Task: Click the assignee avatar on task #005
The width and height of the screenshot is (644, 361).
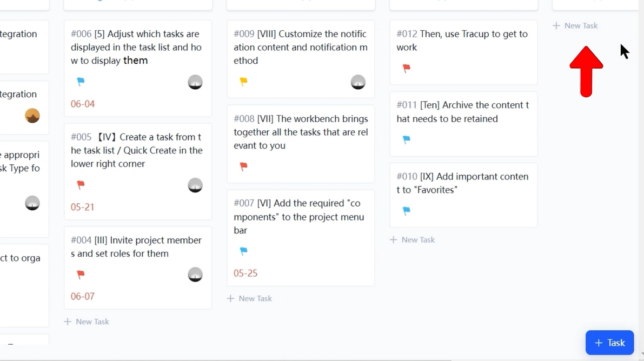Action: (x=195, y=184)
